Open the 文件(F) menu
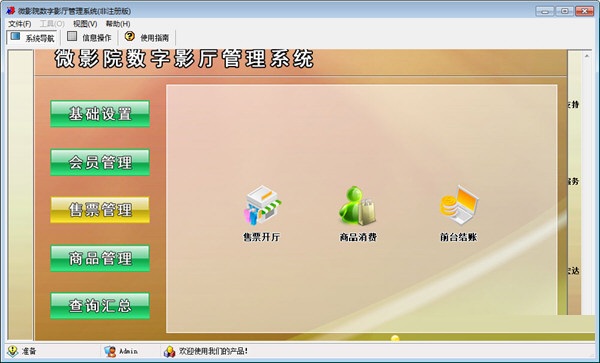This screenshot has width=600, height=363. coord(20,24)
